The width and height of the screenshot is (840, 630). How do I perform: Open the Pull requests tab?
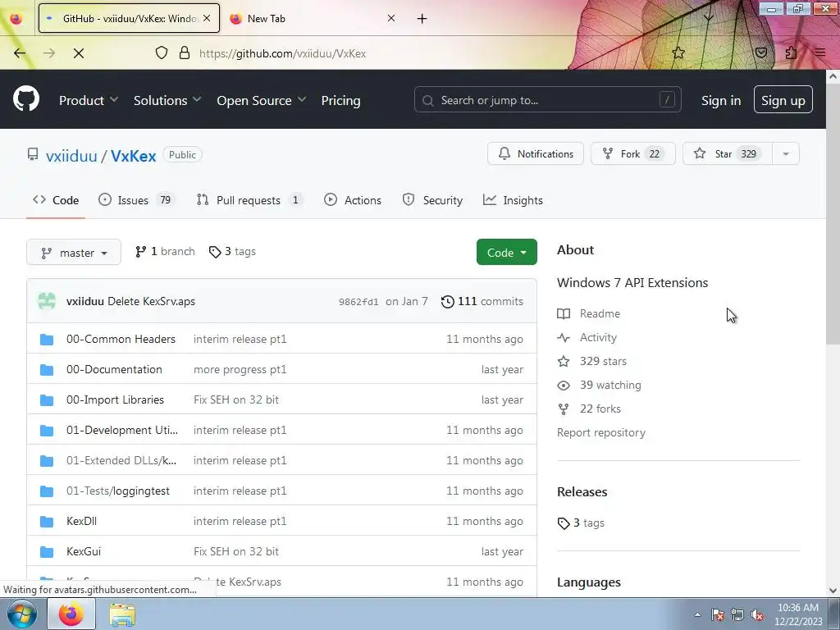(249, 200)
